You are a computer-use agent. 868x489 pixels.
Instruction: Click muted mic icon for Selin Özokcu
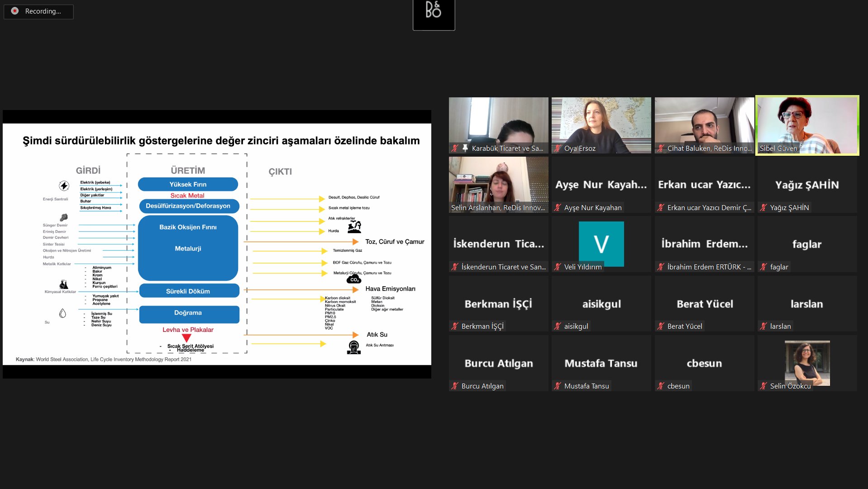[764, 386]
